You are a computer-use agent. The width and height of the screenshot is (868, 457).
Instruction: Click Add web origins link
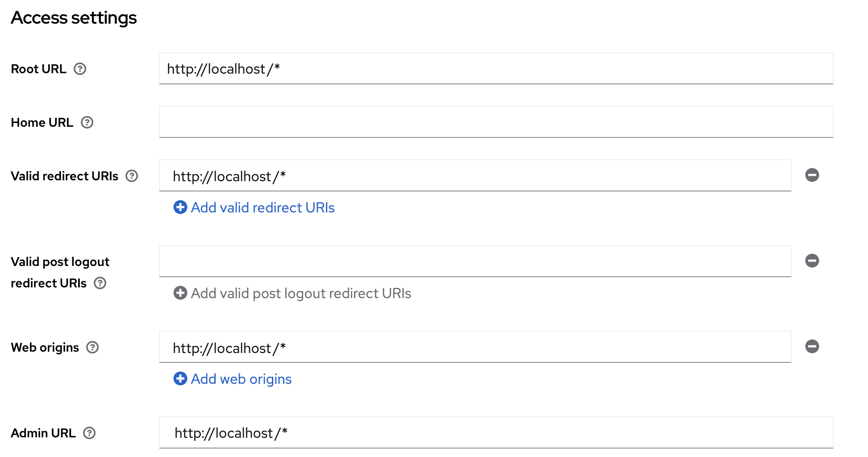241,379
